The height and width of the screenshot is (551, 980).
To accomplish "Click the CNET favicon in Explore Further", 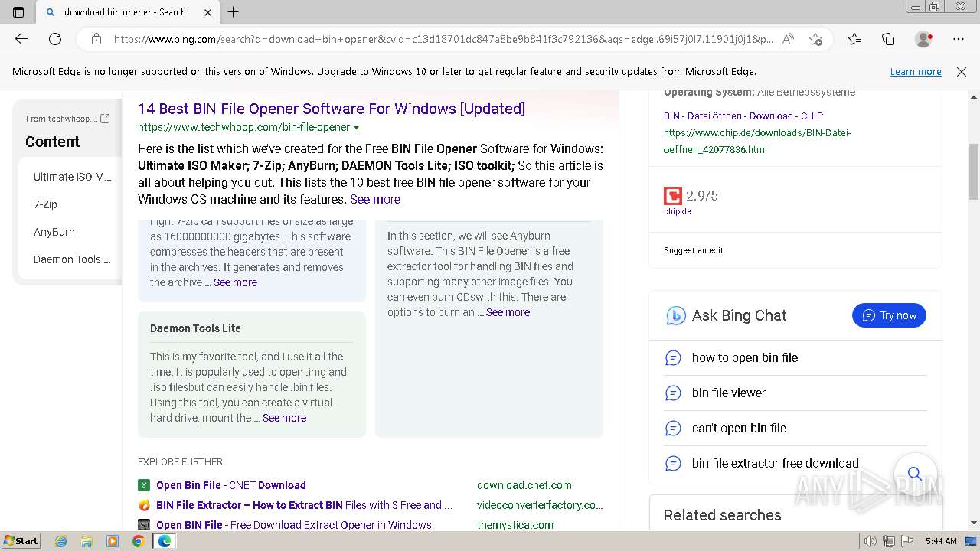I will click(x=144, y=485).
